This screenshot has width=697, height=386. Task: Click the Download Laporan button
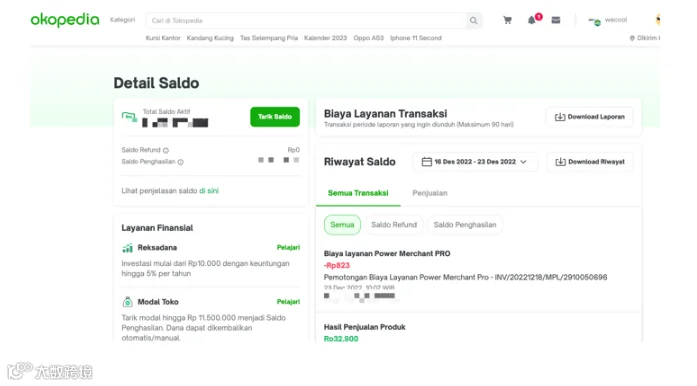[x=589, y=117]
